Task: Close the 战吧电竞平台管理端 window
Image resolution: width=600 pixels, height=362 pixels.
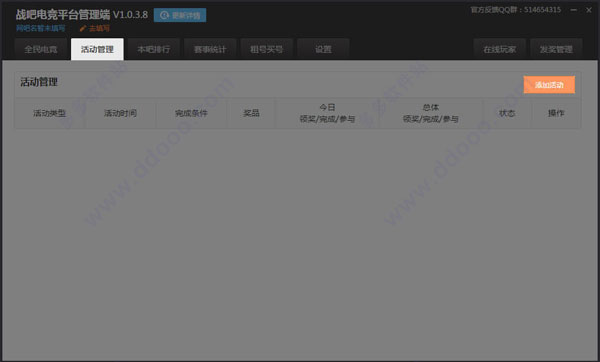Action: [x=589, y=10]
